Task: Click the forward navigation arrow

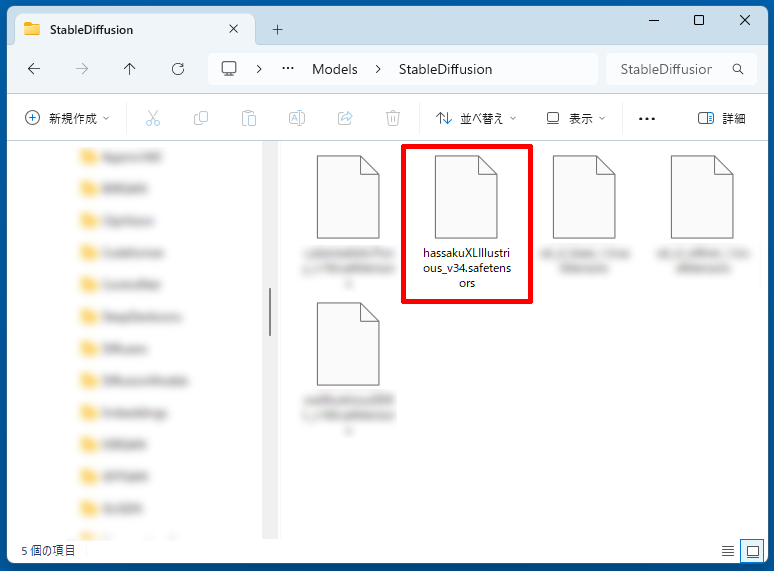Action: point(82,69)
